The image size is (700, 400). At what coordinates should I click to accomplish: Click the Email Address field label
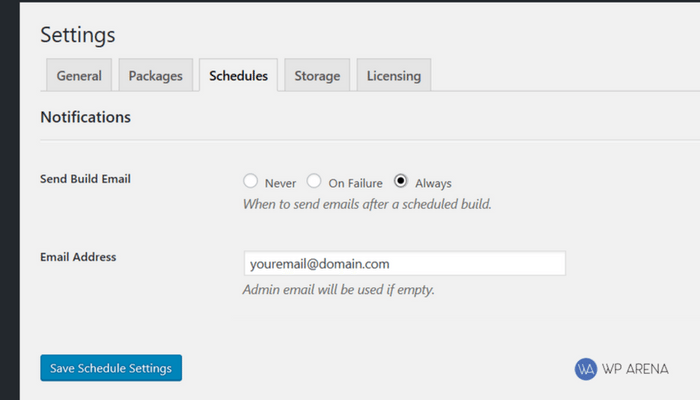point(78,257)
